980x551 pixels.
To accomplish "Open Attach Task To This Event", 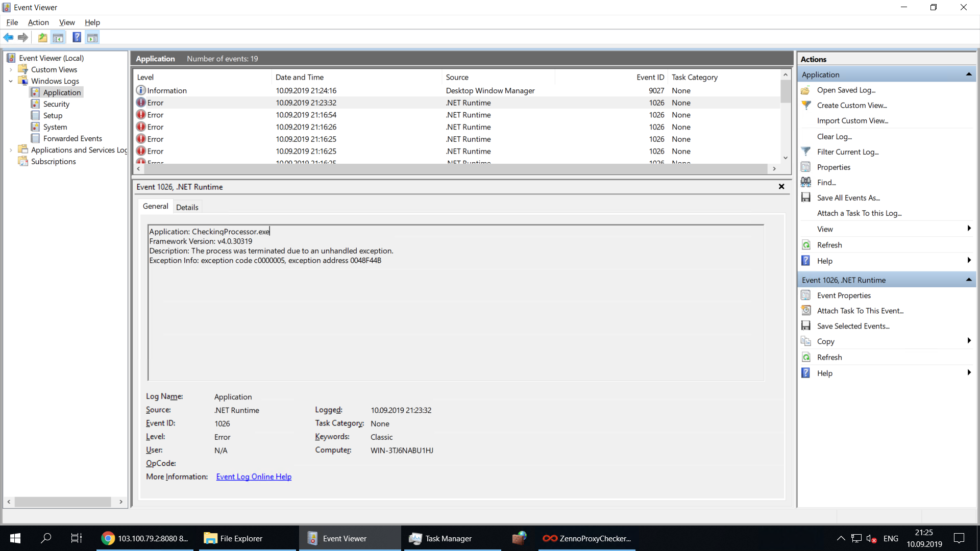I will [x=860, y=311].
